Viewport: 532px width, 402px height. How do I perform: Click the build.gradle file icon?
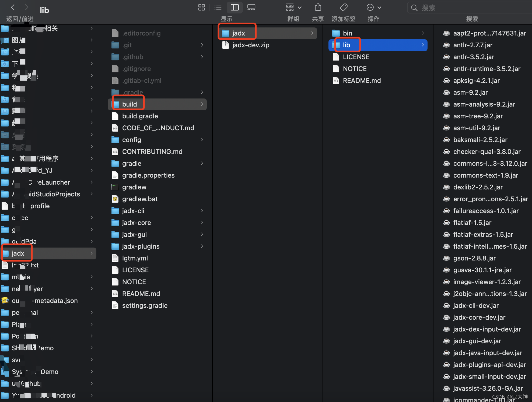pyautogui.click(x=115, y=116)
